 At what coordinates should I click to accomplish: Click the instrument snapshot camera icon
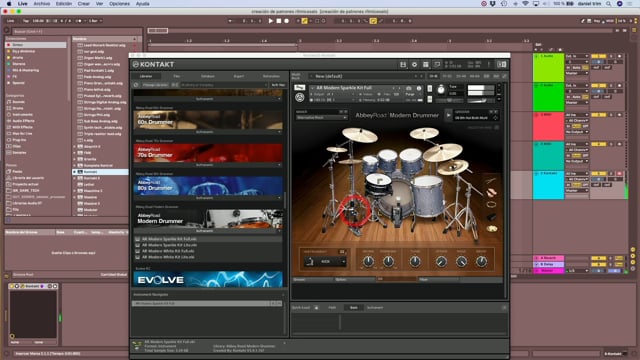coord(409,88)
